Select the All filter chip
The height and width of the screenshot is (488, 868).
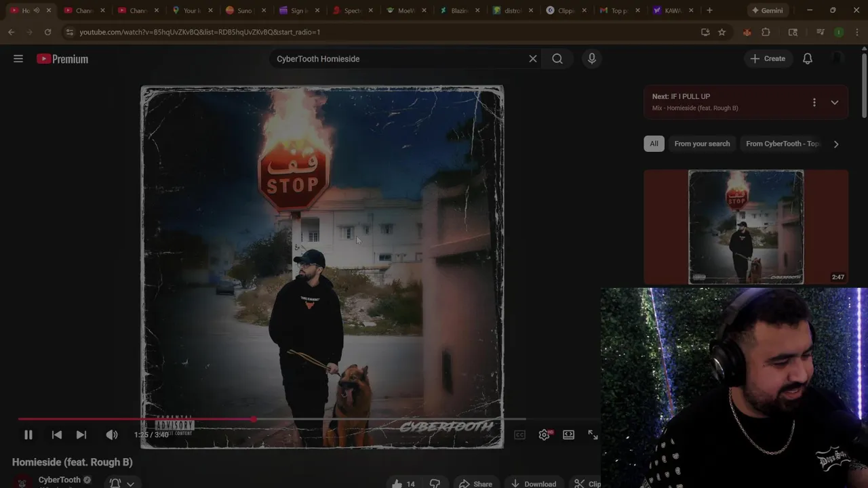click(654, 144)
